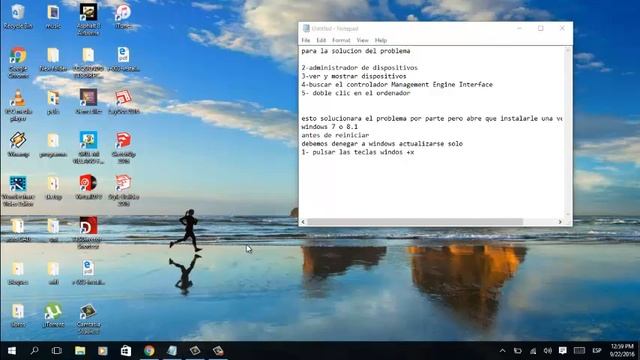Click Notepad vertical scrollbar down arrow

click(x=567, y=214)
